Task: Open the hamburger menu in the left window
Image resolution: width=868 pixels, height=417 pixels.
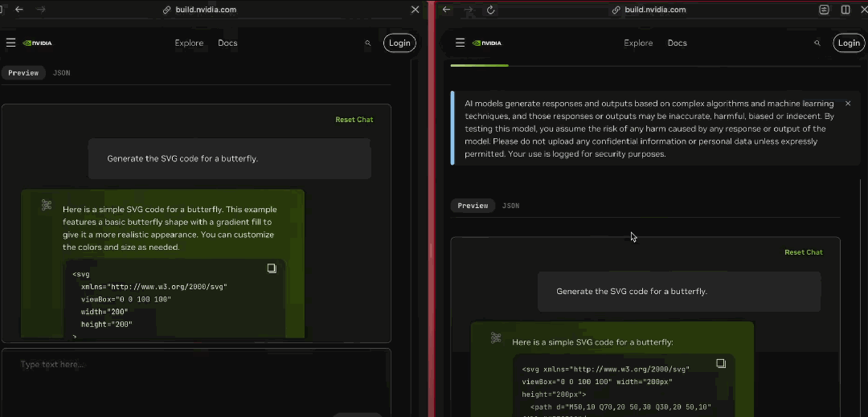Action: click(10, 43)
